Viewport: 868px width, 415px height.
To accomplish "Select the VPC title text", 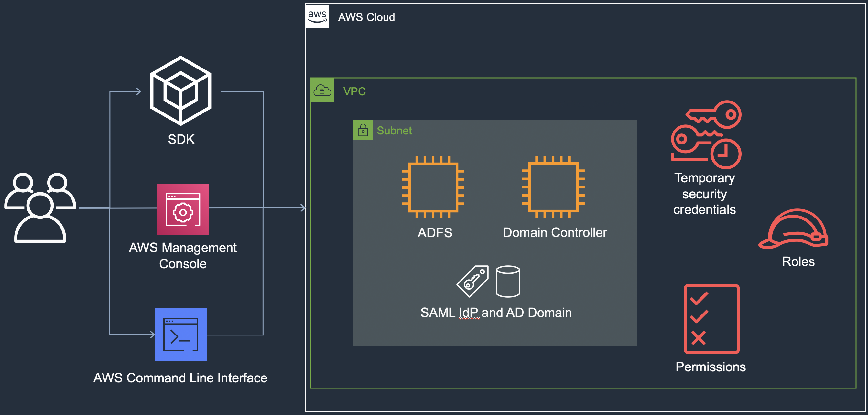I will pyautogui.click(x=354, y=91).
